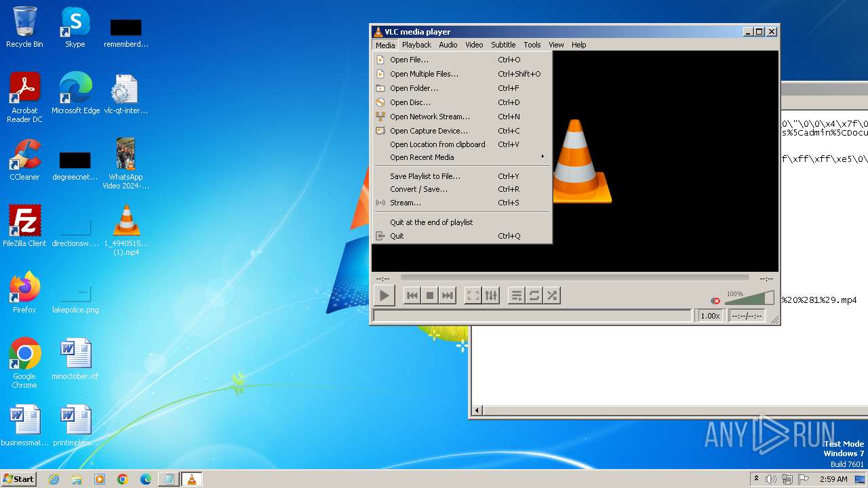Click the 2:59 AM taskbar clock
Image resolution: width=868 pixels, height=488 pixels.
tap(833, 479)
